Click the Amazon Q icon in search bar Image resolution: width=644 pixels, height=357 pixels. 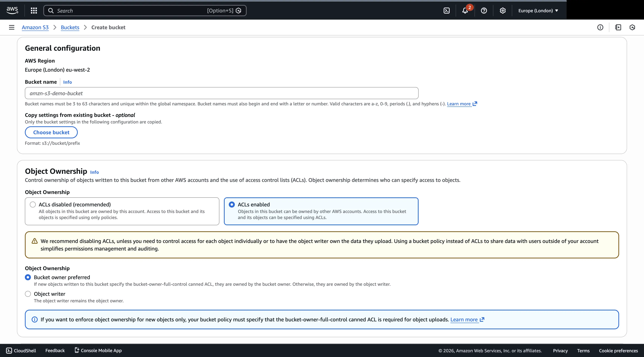click(239, 11)
